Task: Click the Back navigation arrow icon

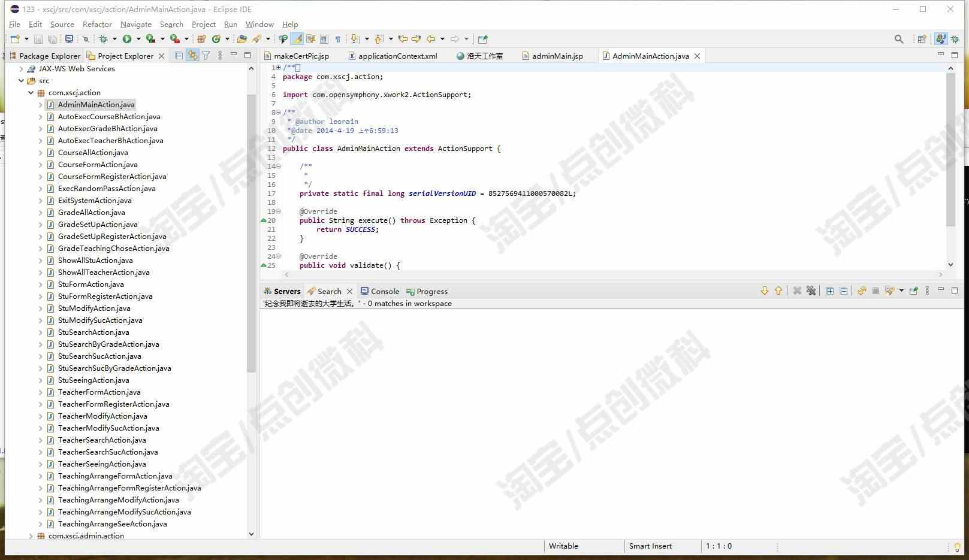Action: (x=431, y=39)
